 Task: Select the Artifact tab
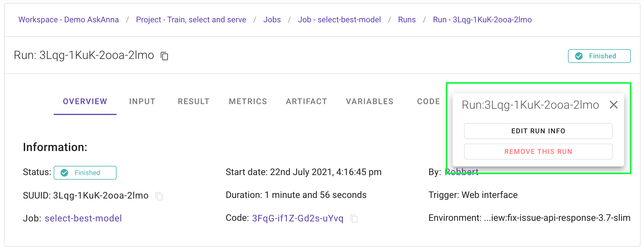coord(306,102)
